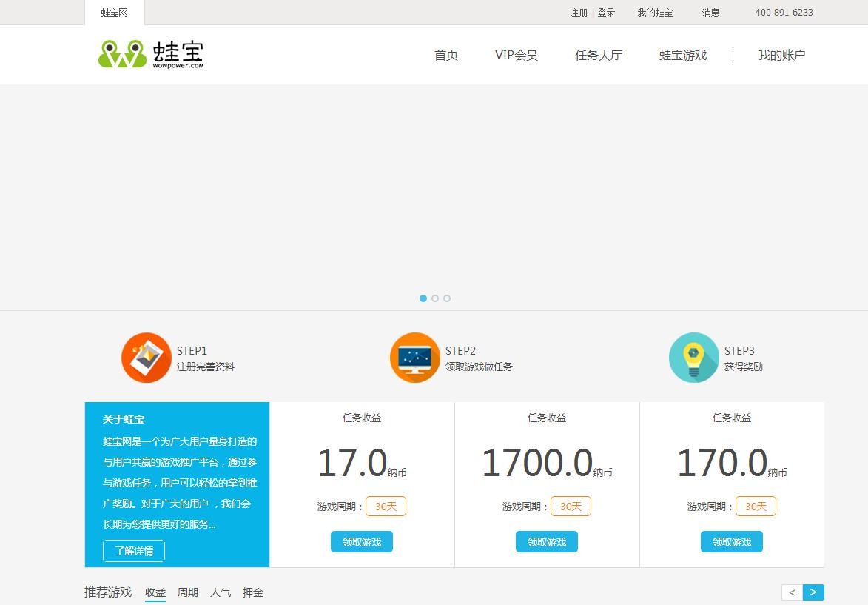Sort recommended games by 收益

pyautogui.click(x=155, y=592)
